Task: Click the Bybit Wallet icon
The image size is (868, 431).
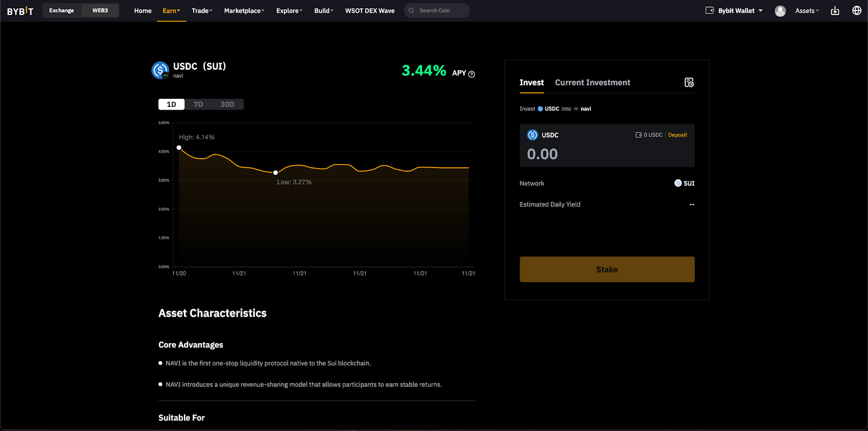Action: [710, 10]
